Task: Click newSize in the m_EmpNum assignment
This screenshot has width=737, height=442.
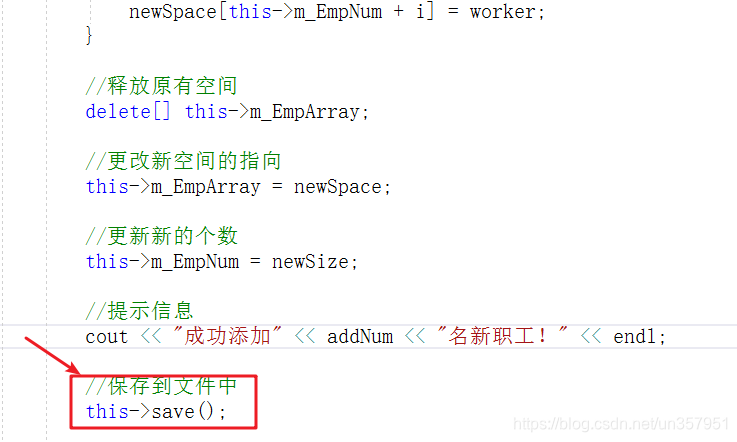Action: coord(310,262)
